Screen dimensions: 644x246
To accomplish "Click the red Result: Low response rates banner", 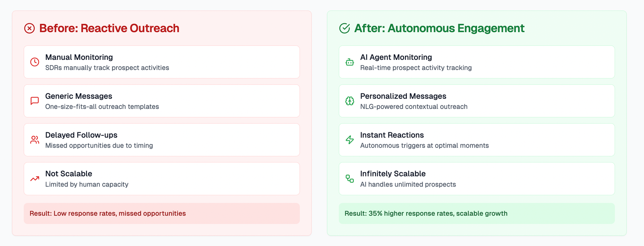I will [161, 213].
